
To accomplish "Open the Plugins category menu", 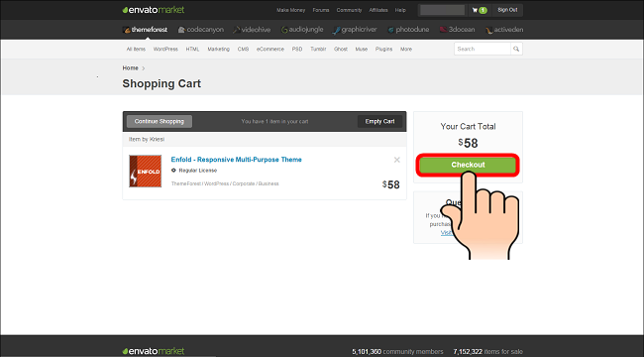I will click(383, 49).
